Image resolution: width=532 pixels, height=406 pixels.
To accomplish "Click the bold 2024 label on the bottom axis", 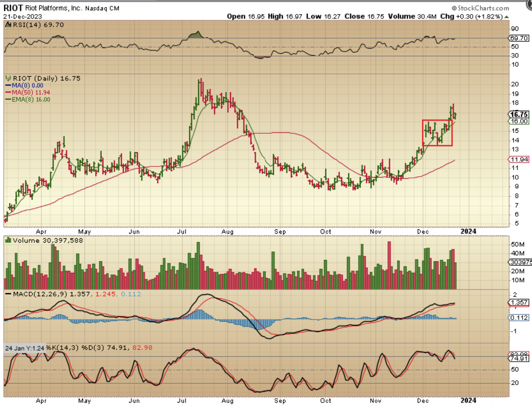I will 469,400.
